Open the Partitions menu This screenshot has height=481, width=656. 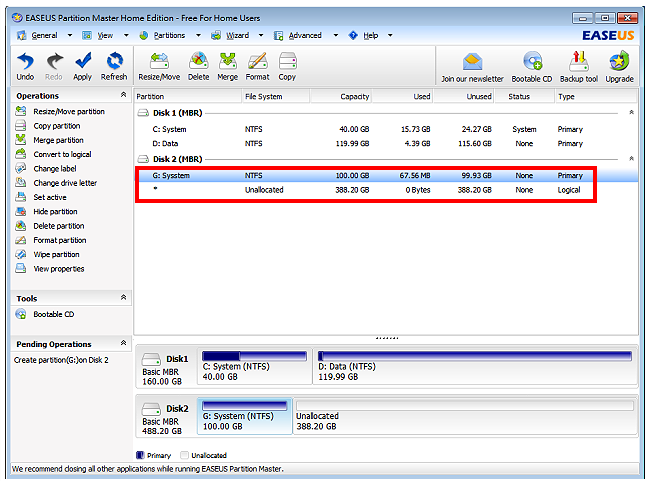(169, 36)
